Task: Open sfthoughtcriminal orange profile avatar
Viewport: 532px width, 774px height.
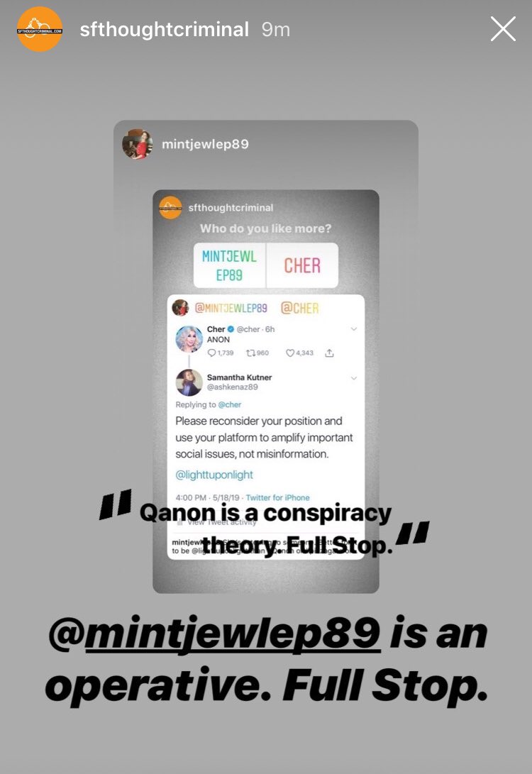Action: [x=40, y=30]
